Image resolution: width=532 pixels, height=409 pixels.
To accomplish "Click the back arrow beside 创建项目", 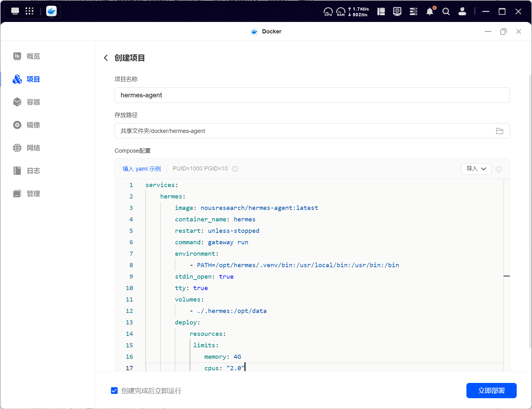I will [x=106, y=58].
